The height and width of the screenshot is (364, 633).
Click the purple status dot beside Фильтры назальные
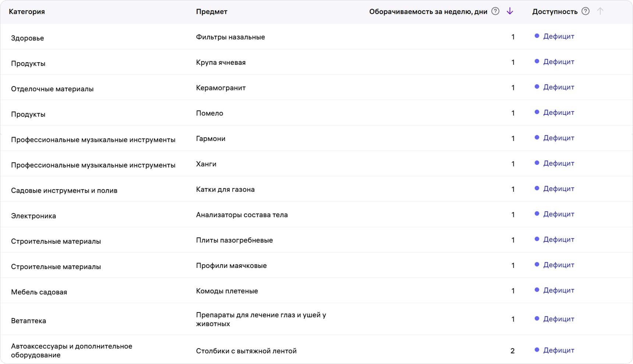coord(537,36)
